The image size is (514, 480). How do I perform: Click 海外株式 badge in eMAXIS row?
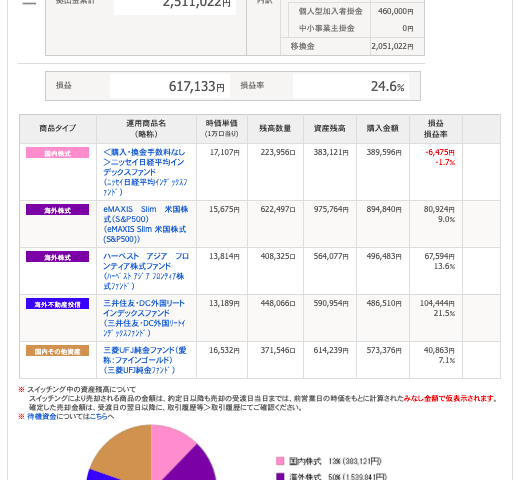click(57, 210)
